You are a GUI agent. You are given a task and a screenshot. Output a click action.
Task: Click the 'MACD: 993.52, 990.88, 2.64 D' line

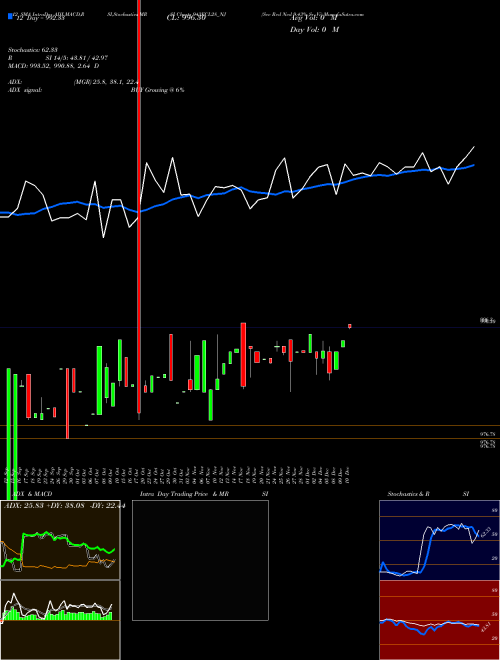point(53,66)
